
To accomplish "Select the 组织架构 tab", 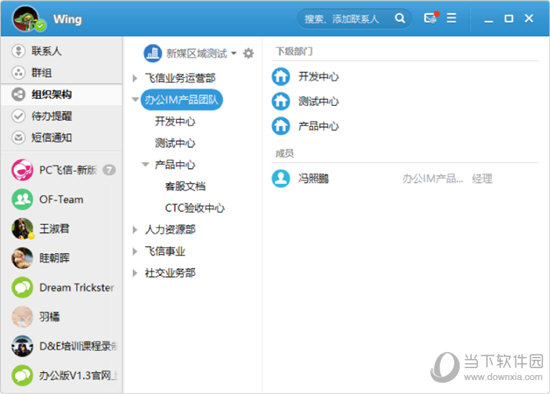I will coord(61,94).
